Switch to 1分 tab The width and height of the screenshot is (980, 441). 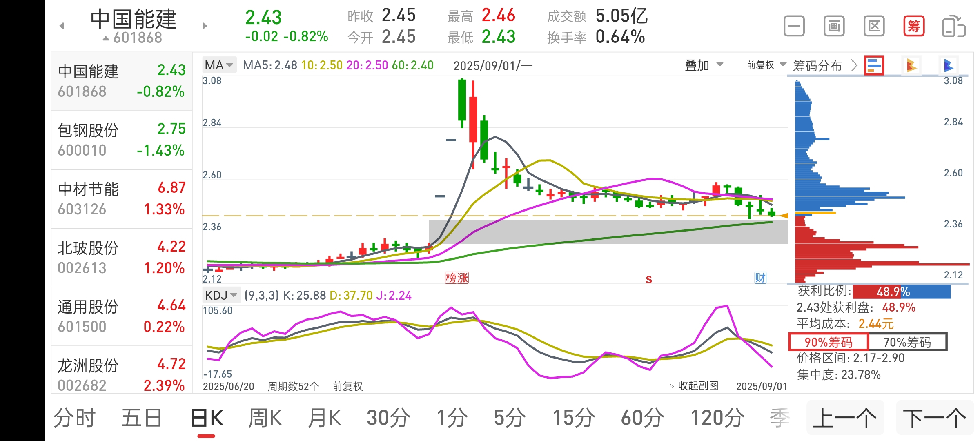pos(452,418)
